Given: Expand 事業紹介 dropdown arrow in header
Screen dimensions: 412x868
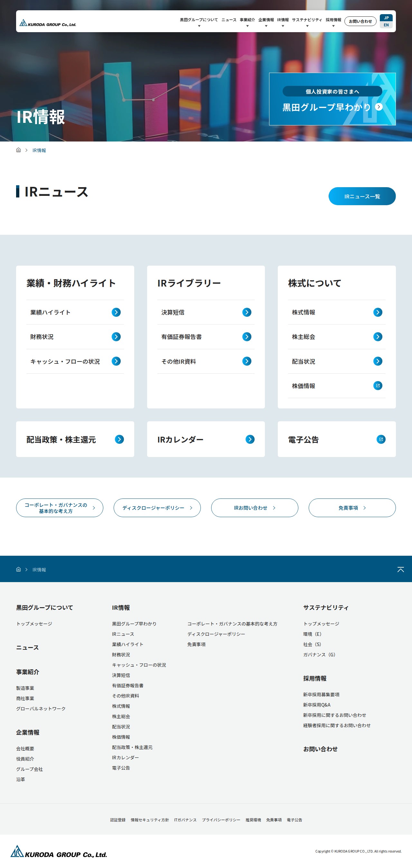Looking at the screenshot, I should tap(247, 26).
